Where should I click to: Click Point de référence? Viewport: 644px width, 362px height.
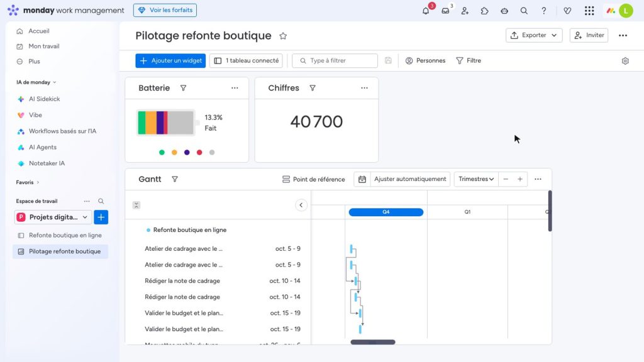[313, 179]
